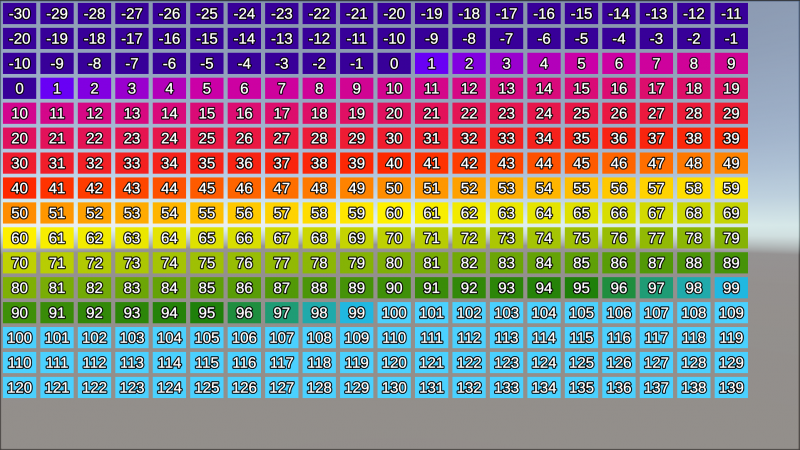This screenshot has height=450, width=800.
Task: Click on tile number -22
Action: point(319,14)
